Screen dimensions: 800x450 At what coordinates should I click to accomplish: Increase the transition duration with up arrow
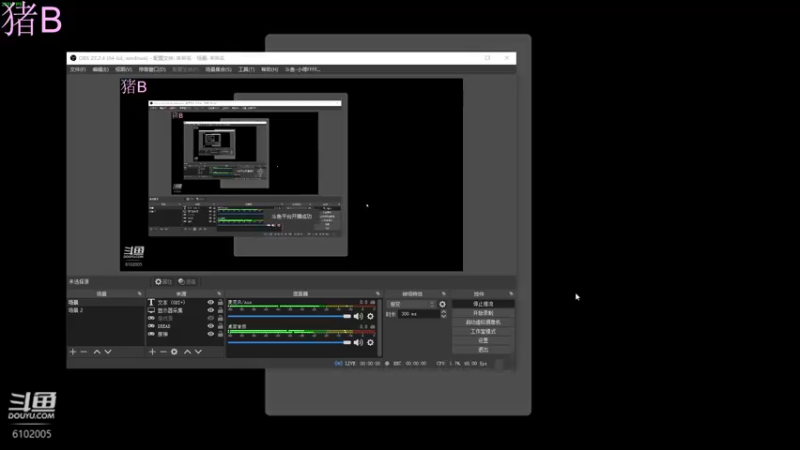(x=443, y=312)
